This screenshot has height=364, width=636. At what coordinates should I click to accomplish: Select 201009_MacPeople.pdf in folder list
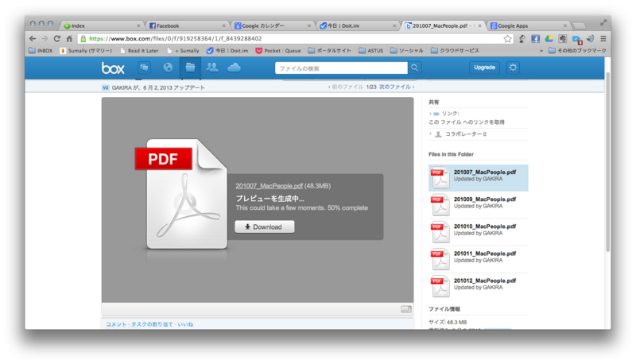(479, 205)
